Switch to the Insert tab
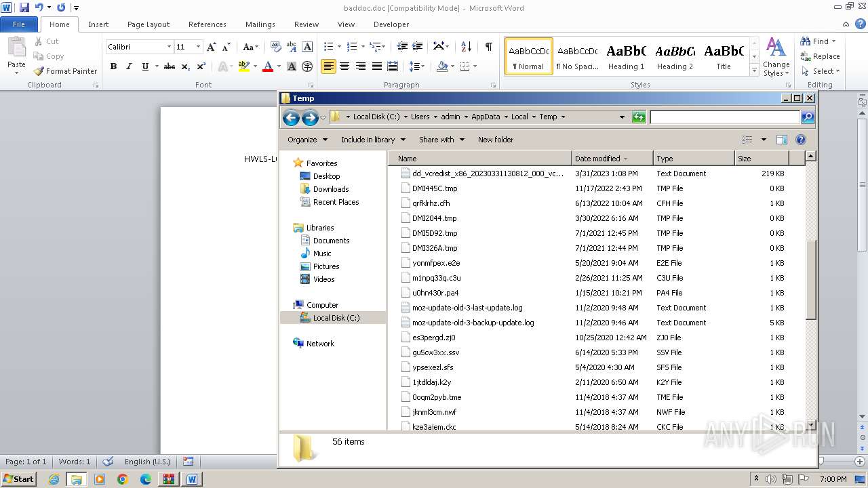The image size is (868, 488). [98, 24]
